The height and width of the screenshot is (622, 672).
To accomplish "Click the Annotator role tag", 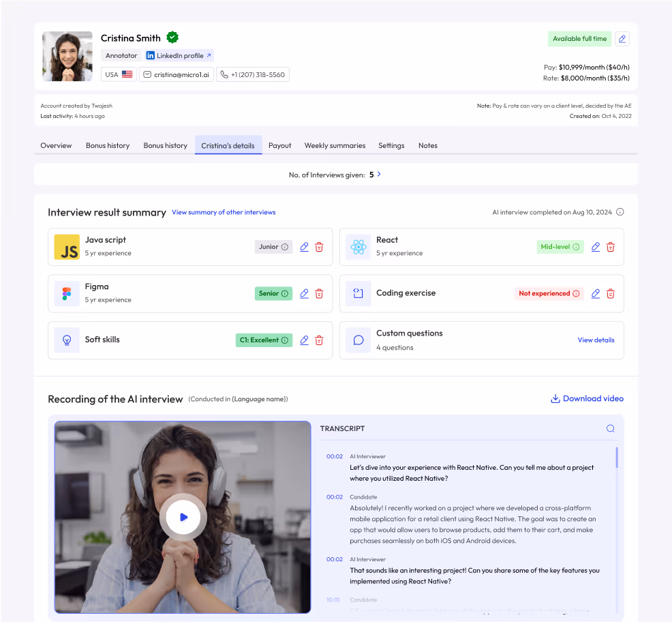I will tap(121, 55).
